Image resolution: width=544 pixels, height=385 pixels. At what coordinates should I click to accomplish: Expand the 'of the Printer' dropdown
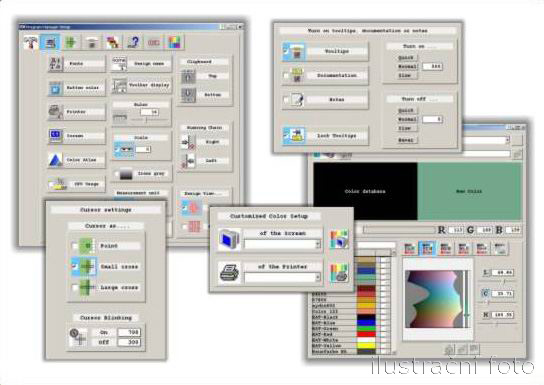click(317, 277)
